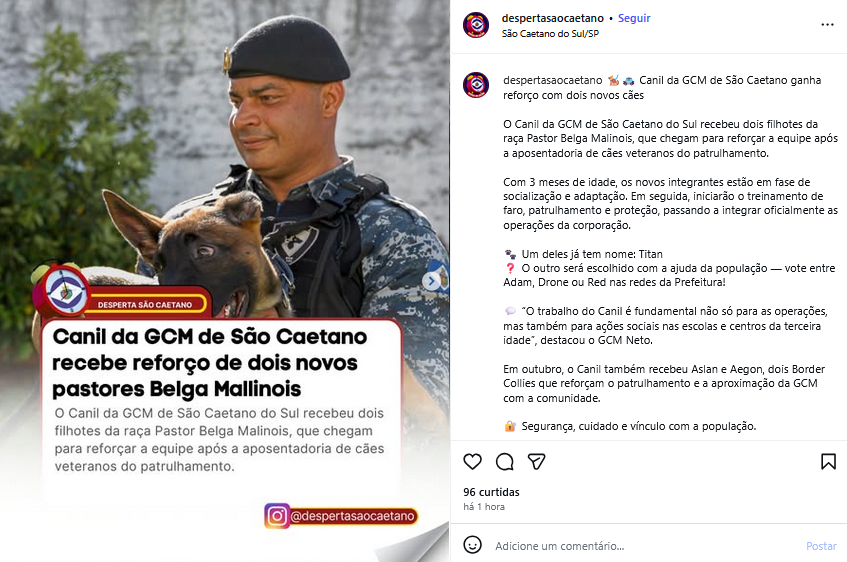Follow account via Seguir link
The image size is (847, 562).
[x=634, y=18]
